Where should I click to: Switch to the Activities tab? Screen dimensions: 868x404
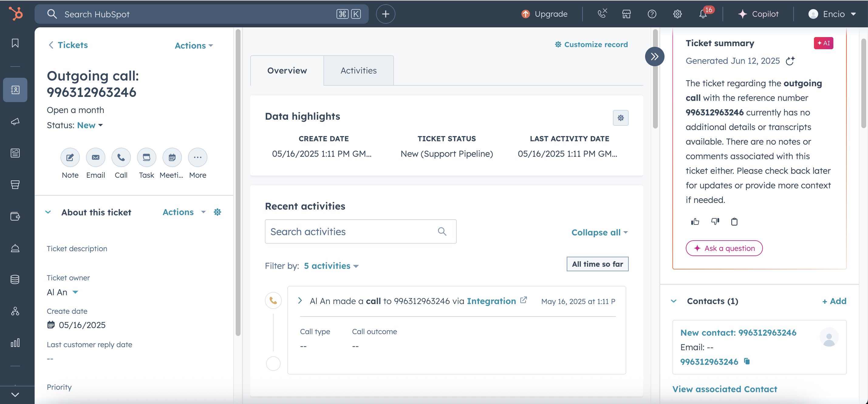tap(358, 70)
